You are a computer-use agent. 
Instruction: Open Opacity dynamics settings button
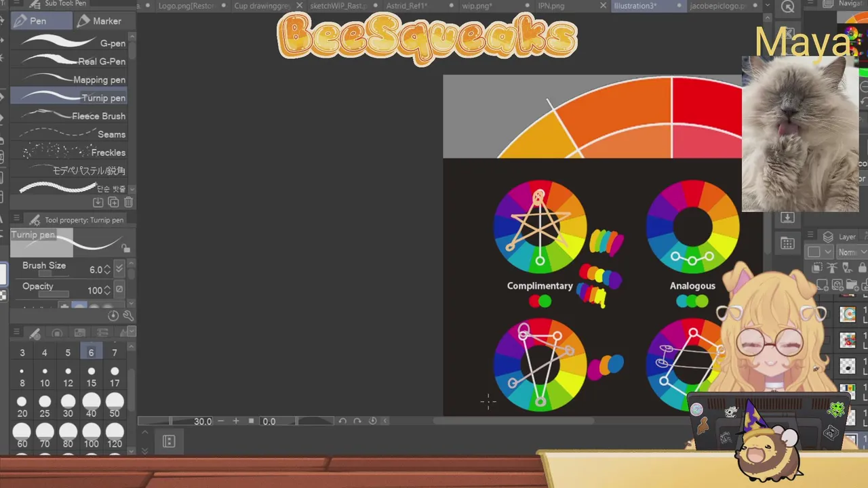coord(119,289)
